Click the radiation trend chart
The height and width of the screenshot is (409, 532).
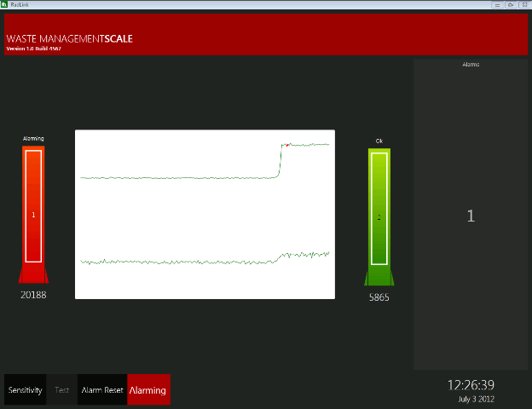pos(205,215)
